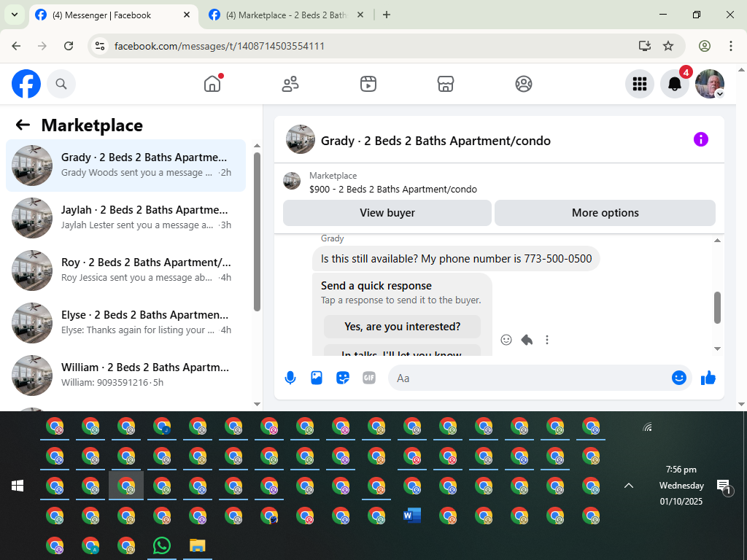747x560 pixels.
Task: Click the address bar URL
Action: (219, 46)
